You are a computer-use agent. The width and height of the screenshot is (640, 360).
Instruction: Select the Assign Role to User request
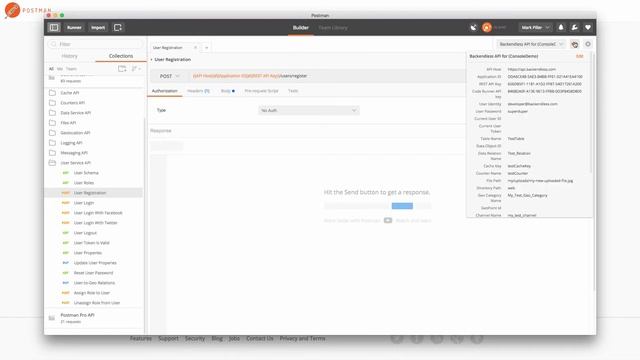(x=92, y=293)
